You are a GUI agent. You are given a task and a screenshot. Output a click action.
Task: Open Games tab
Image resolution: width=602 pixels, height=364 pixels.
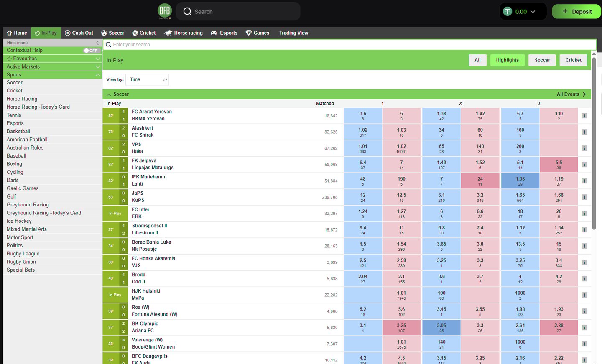257,33
